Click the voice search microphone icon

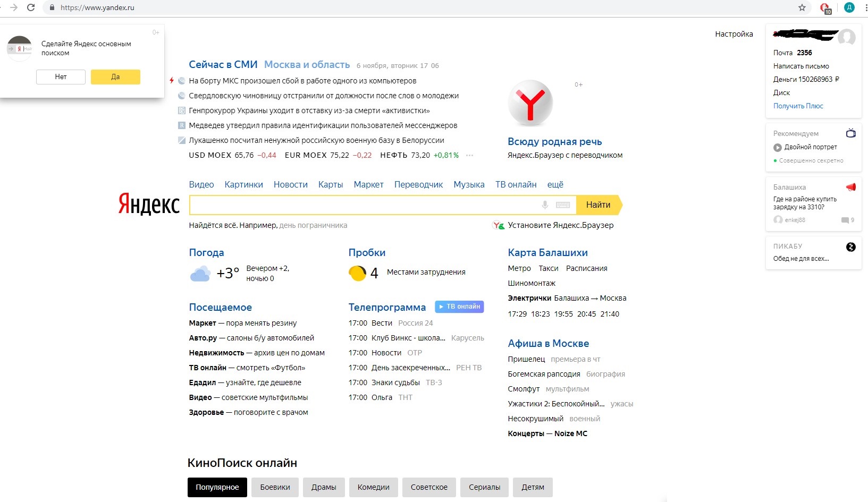click(545, 205)
